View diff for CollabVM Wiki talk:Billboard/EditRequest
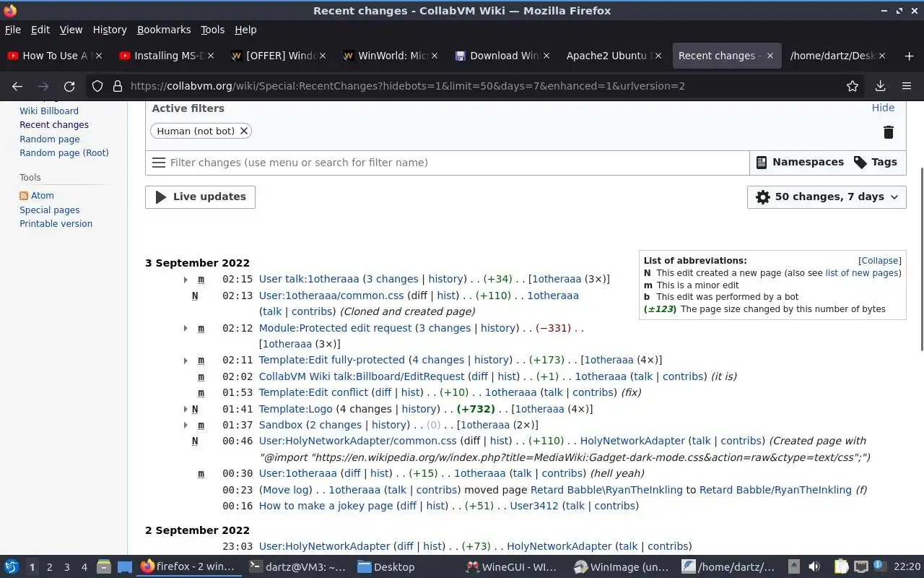 479,376
